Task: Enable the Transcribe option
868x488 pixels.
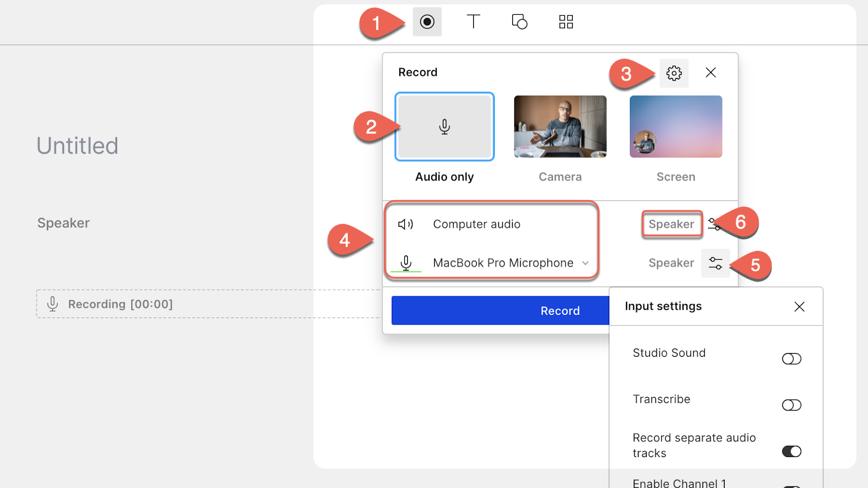Action: point(791,404)
